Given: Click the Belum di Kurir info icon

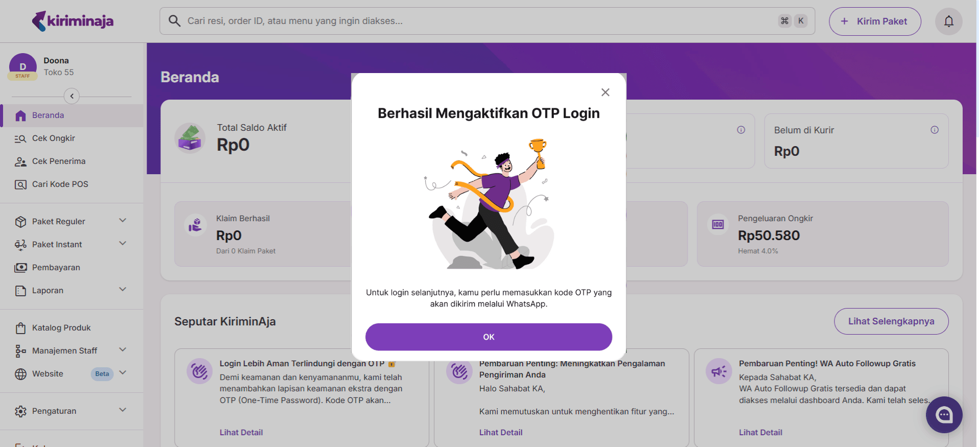Looking at the screenshot, I should (934, 130).
